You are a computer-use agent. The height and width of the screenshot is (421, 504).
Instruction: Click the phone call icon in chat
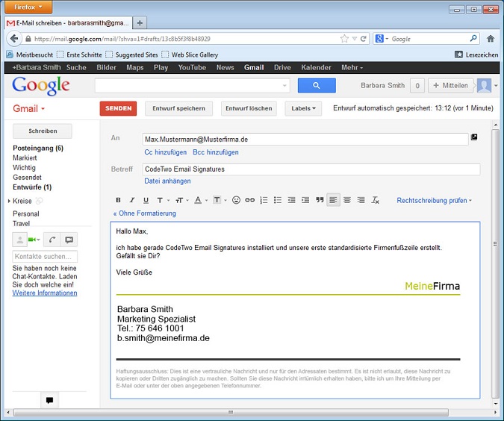pyautogui.click(x=52, y=240)
